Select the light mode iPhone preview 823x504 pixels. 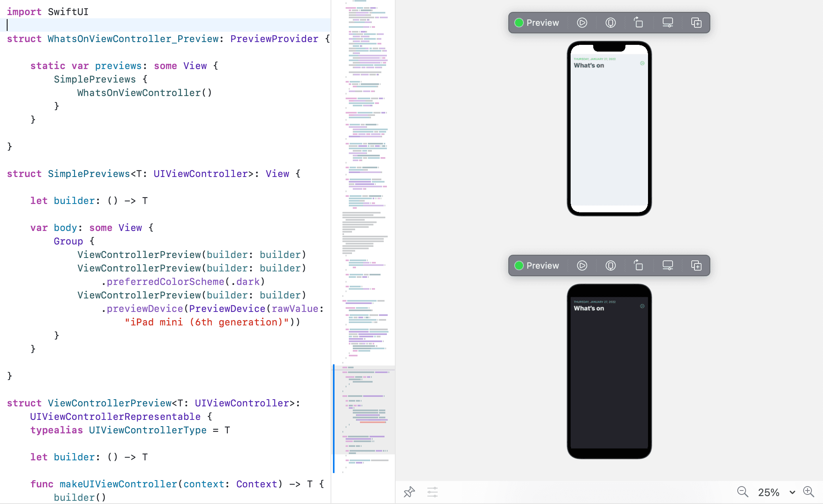tap(609, 129)
